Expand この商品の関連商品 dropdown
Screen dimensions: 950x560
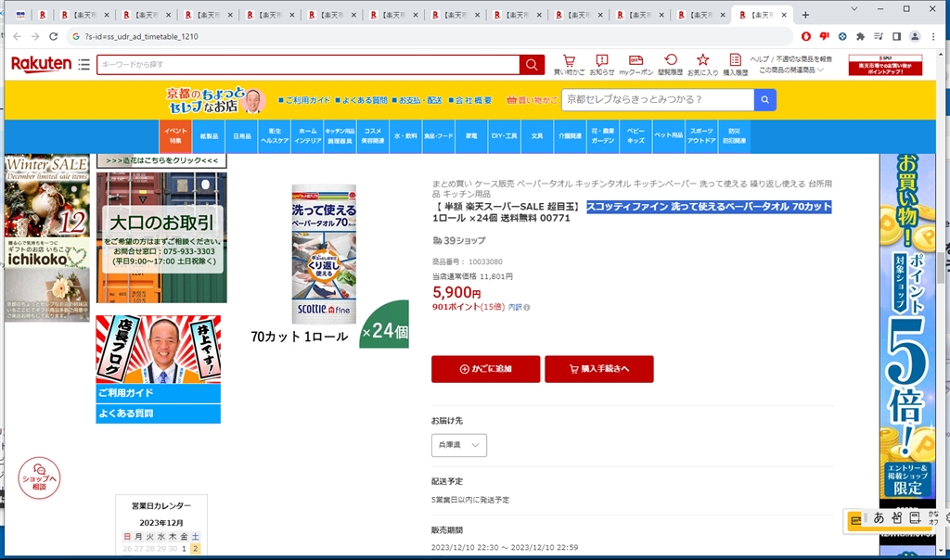[791, 70]
